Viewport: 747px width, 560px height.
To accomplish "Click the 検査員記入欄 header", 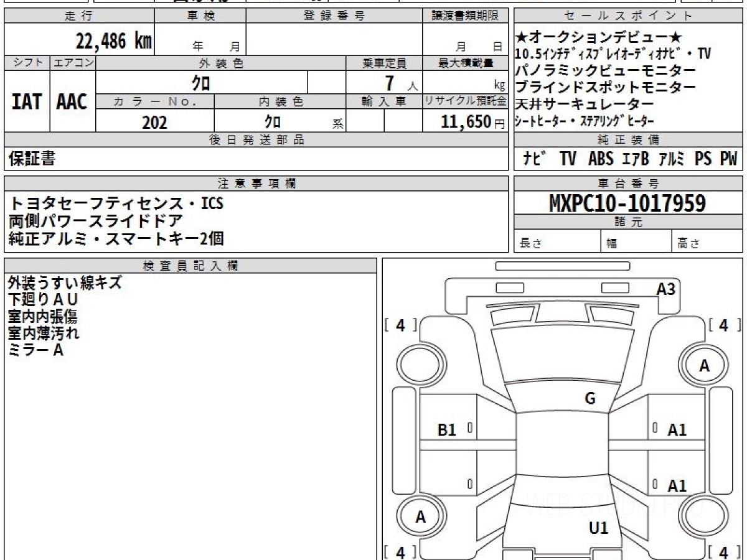I will pos(190,265).
